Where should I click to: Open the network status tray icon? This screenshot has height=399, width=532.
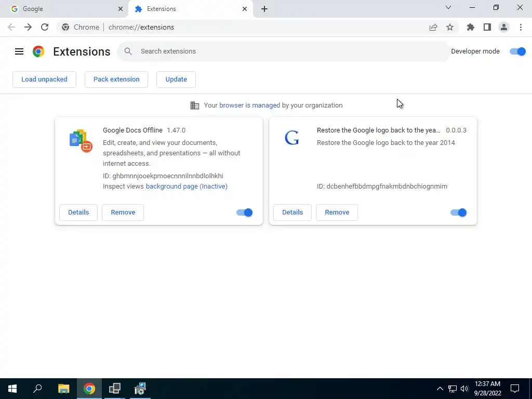453,389
